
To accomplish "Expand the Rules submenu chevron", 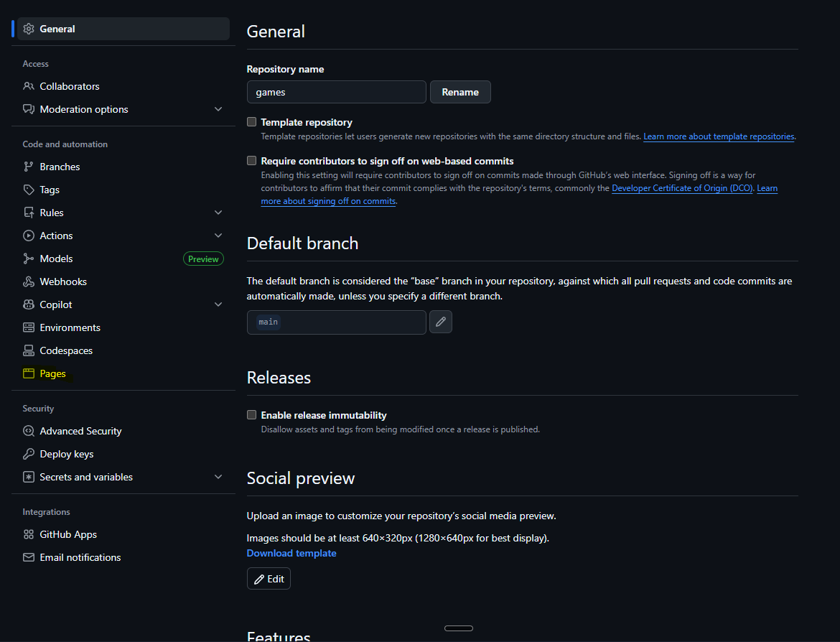I will (218, 213).
